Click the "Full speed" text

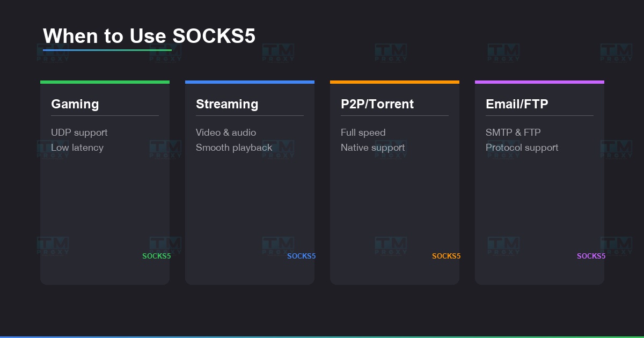[x=363, y=133]
